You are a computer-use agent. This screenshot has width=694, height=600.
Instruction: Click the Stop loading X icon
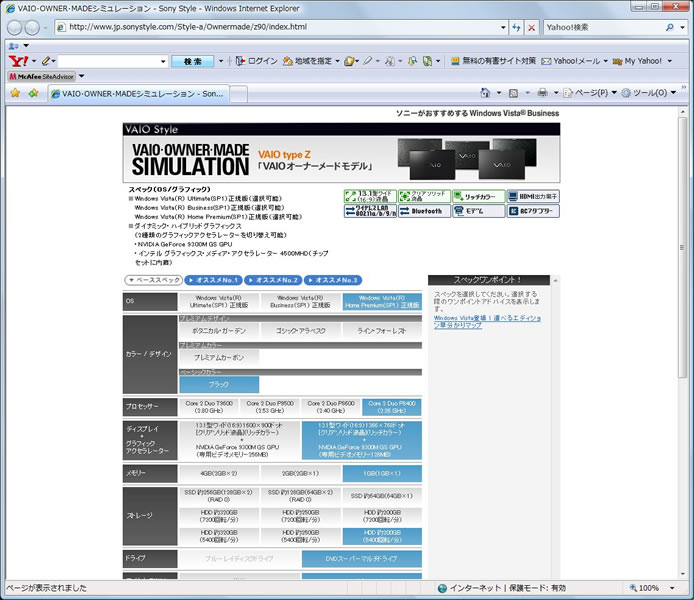[x=532, y=27]
